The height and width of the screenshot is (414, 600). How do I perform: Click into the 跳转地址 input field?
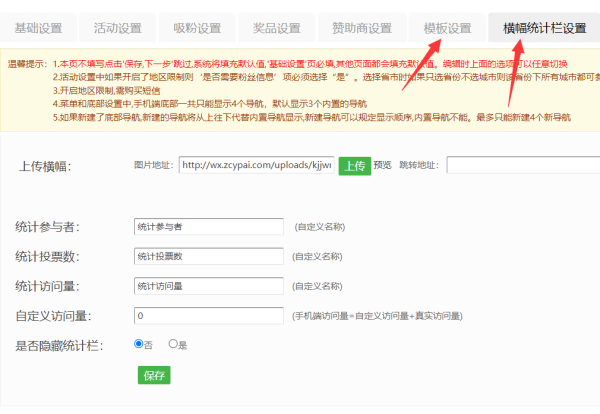[522, 166]
